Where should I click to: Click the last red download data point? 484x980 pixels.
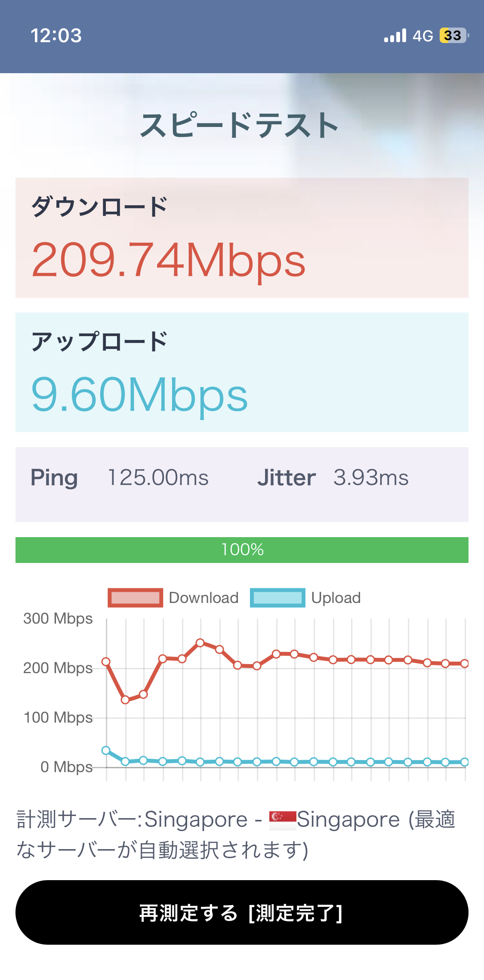[x=465, y=664]
